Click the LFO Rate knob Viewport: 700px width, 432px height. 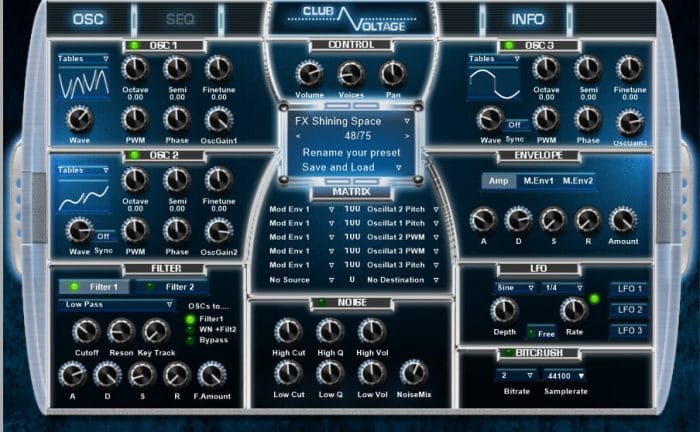point(574,311)
